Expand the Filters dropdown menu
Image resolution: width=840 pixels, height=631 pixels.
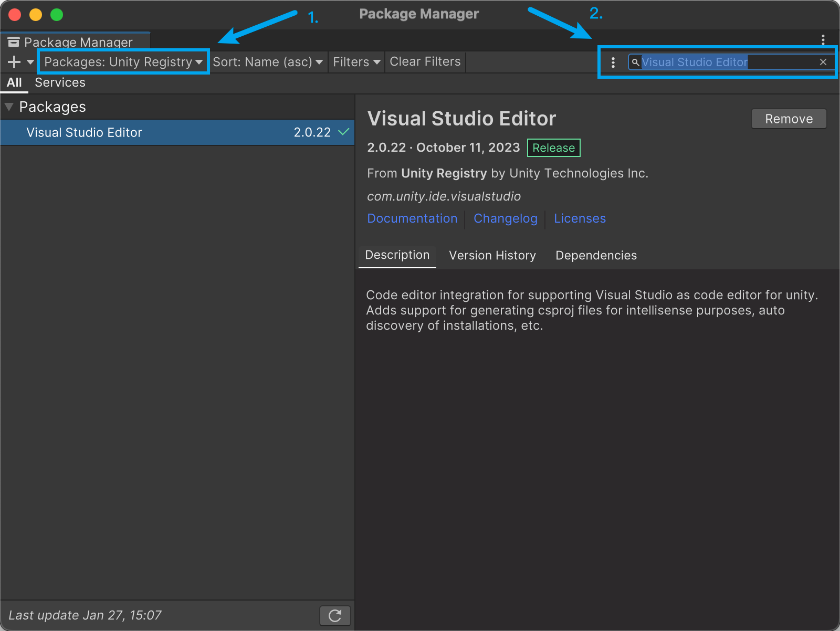[356, 62]
